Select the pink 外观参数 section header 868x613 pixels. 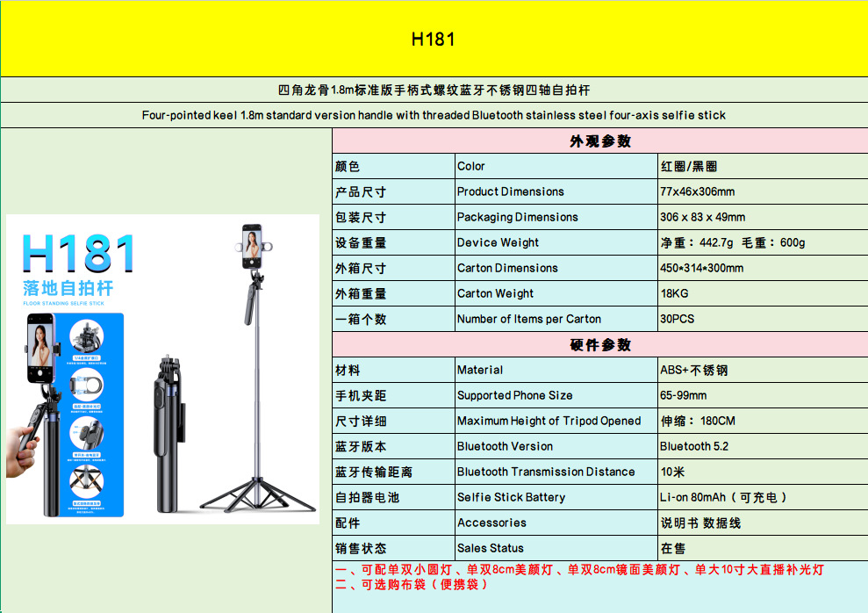coord(599,141)
